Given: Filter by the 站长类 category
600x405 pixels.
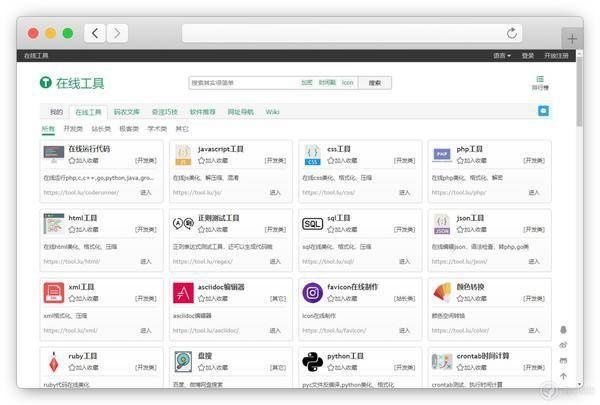Looking at the screenshot, I should [x=101, y=129].
